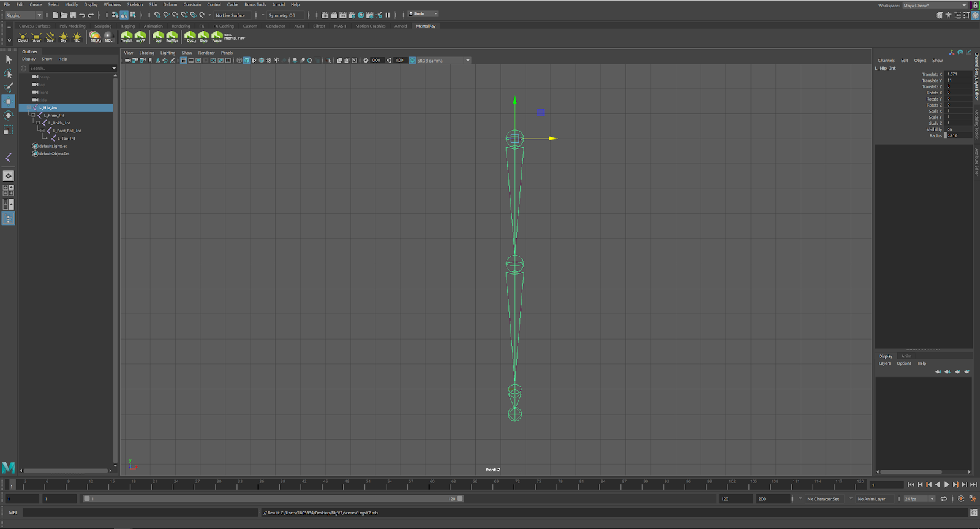Select L_Toe_Jnt in the Outliner
Image resolution: width=980 pixels, height=529 pixels.
click(x=66, y=139)
